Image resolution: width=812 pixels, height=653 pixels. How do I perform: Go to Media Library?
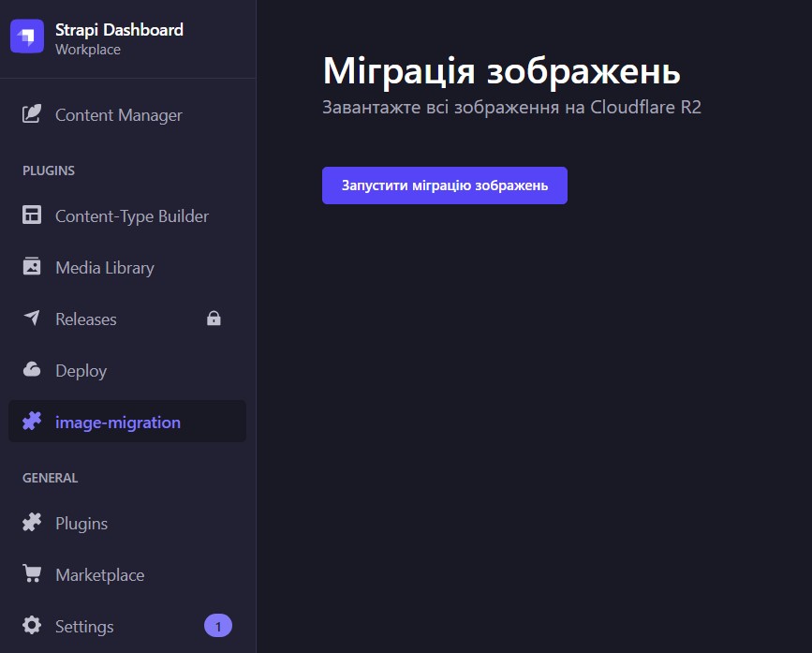[127, 267]
